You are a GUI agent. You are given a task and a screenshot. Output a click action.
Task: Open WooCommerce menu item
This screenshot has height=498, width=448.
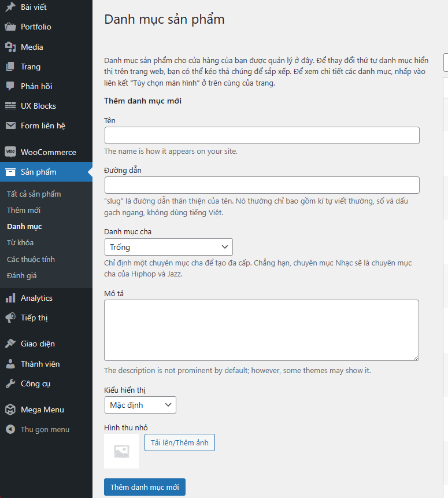[x=49, y=152]
